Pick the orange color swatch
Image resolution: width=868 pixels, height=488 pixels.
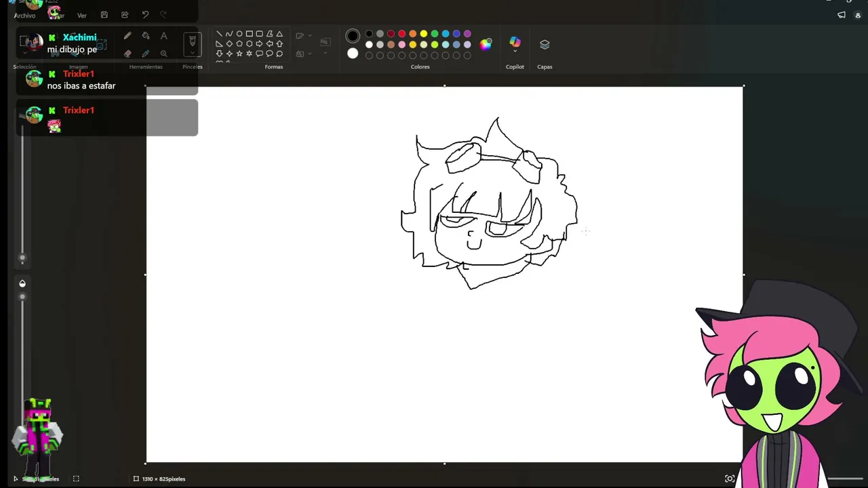click(412, 34)
